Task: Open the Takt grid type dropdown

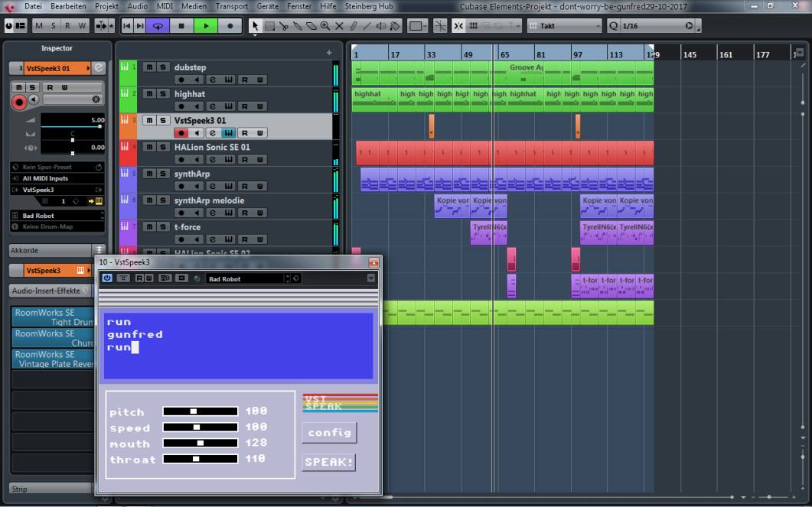Action: point(565,26)
